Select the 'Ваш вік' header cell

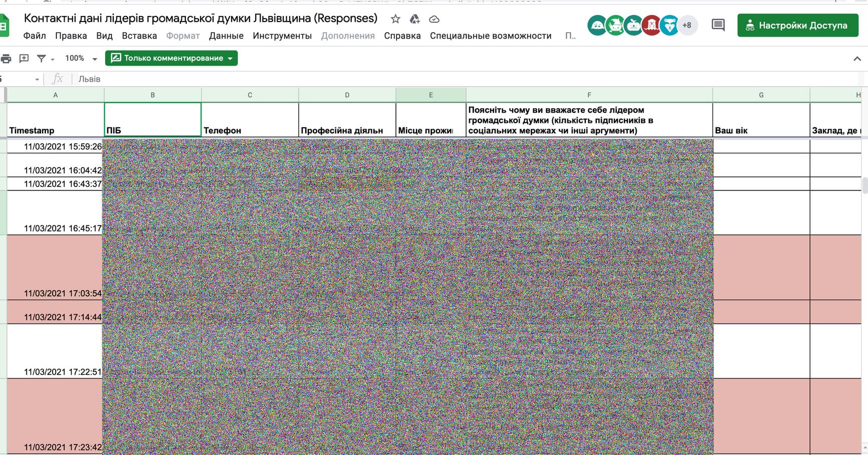tap(761, 120)
